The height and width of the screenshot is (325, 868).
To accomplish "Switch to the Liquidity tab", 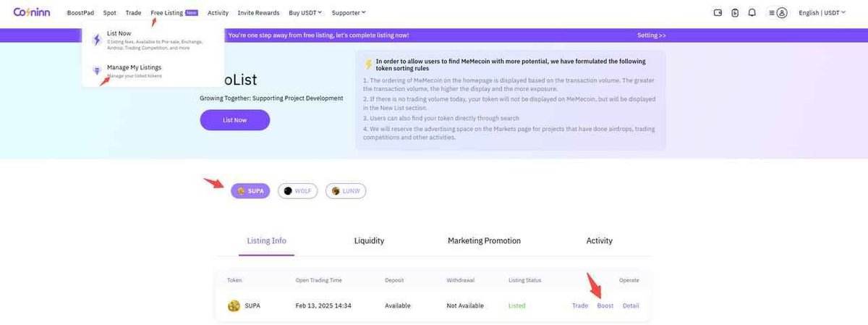I will point(369,240).
